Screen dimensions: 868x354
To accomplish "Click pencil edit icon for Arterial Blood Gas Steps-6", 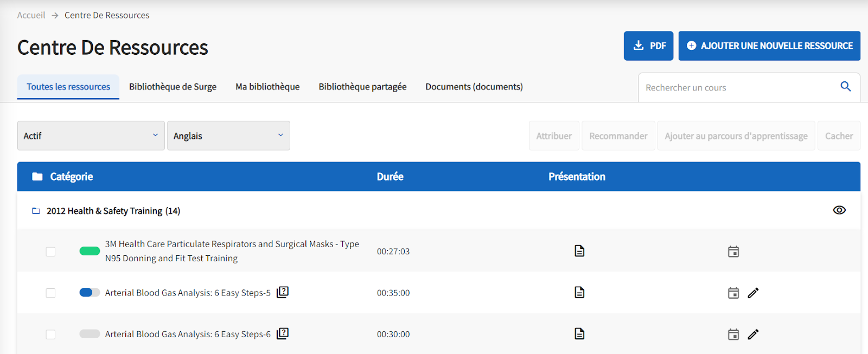I will point(753,334).
